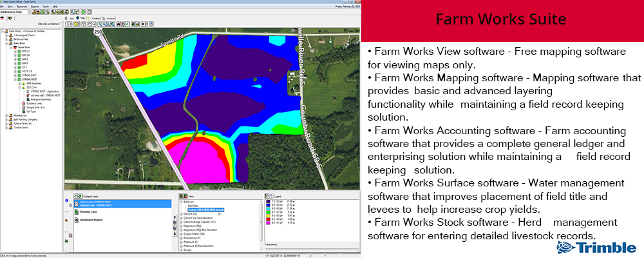Collapse the Buffer pH tree node

[180, 201]
